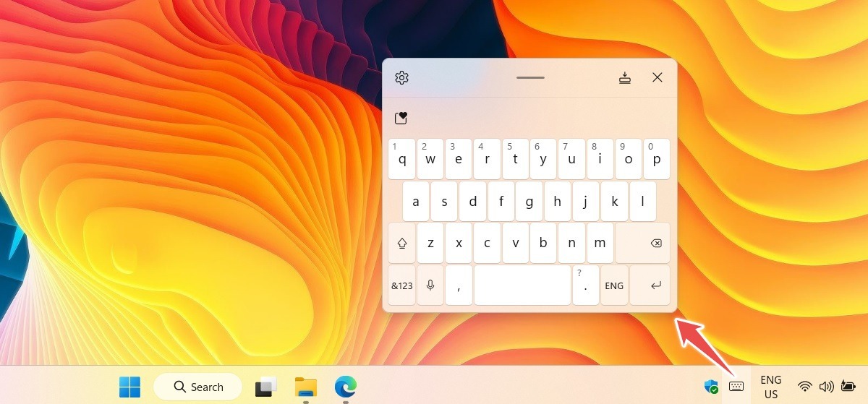
Task: Open battery status tray icon
Action: click(x=848, y=387)
